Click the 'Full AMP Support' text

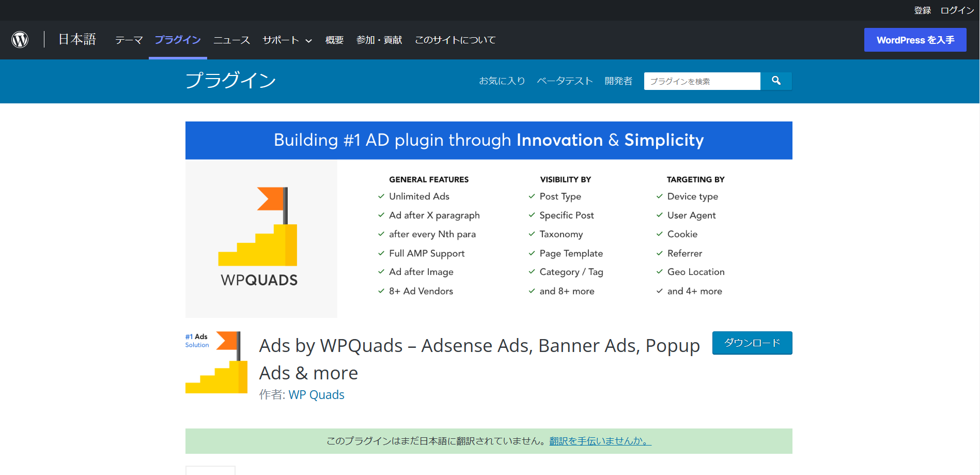[x=427, y=253]
